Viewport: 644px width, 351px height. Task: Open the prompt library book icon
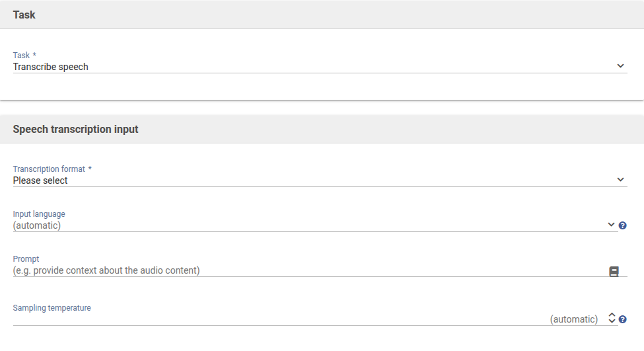[x=614, y=271]
